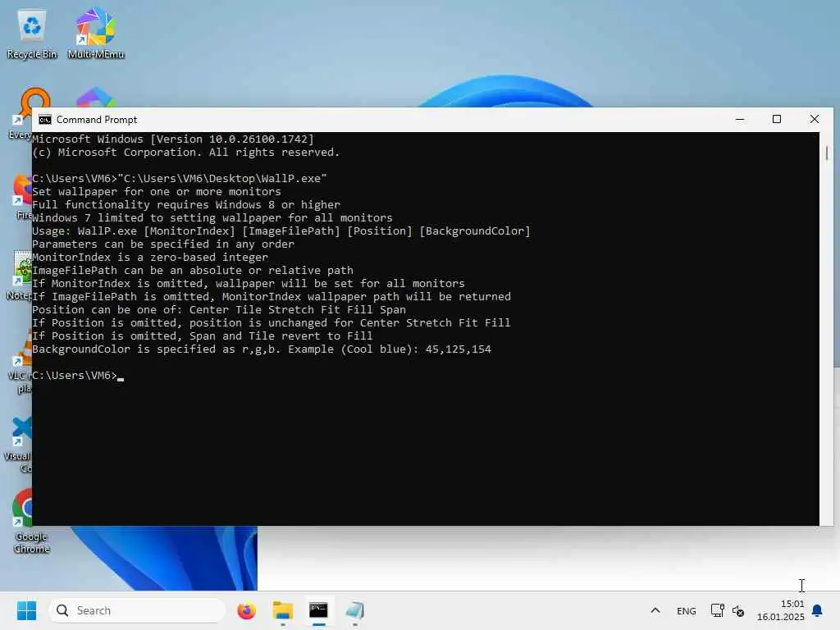Open the Visual Studio Code desktop shortcut
The height and width of the screenshot is (630, 840).
[x=19, y=445]
